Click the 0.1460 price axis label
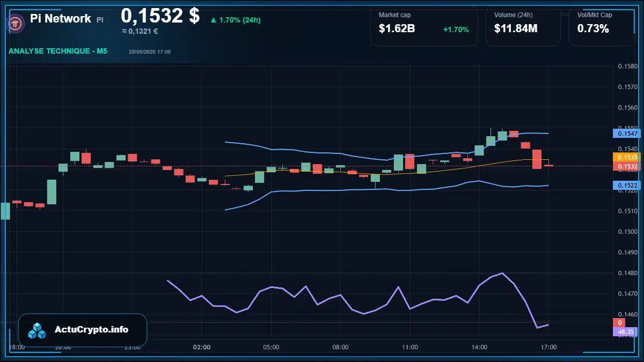The height and width of the screenshot is (362, 644). coord(627,314)
